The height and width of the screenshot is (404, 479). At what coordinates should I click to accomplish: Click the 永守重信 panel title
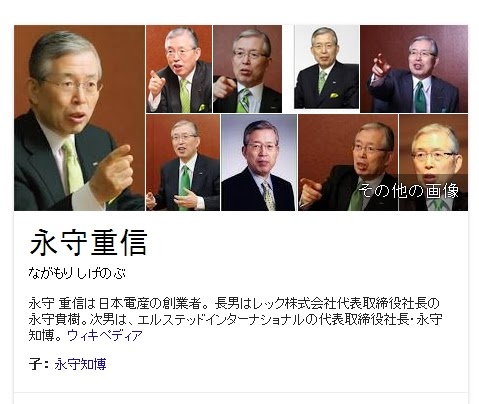tap(88, 242)
